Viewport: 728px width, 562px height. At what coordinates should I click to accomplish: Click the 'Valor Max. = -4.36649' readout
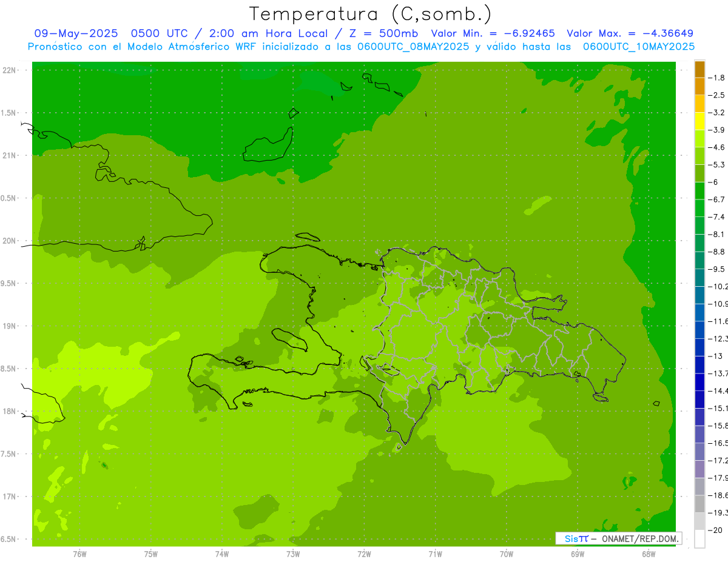630,33
